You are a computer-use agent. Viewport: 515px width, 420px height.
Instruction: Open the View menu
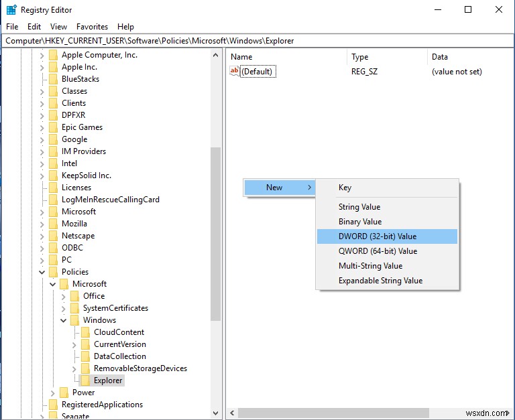(58, 27)
